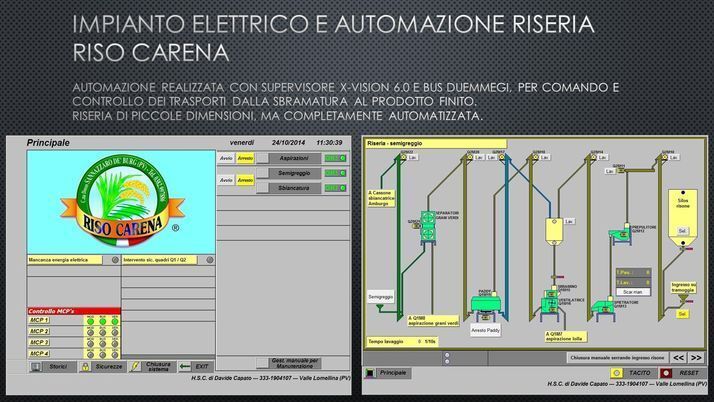This screenshot has width=714, height=402.
Task: Click the Principale screen icon in Riseria window
Action: coord(370,373)
